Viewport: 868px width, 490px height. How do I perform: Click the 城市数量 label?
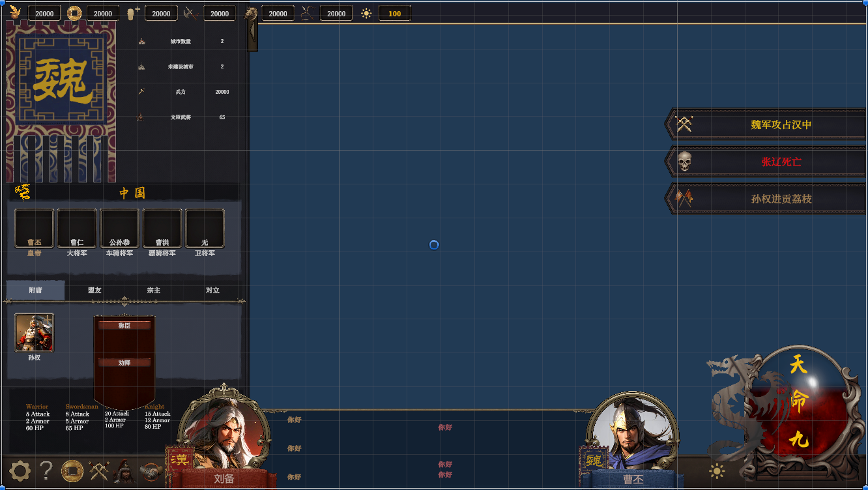click(x=181, y=41)
